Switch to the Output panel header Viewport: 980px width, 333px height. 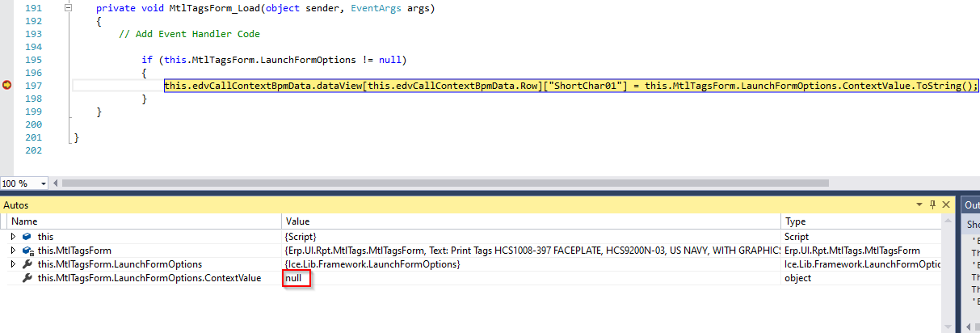(x=971, y=205)
